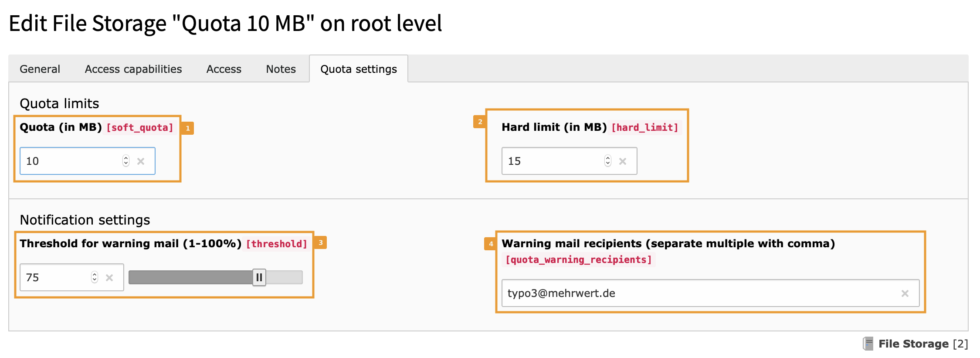Click annotation marker number 4
The width and height of the screenshot is (980, 358).
point(490,244)
